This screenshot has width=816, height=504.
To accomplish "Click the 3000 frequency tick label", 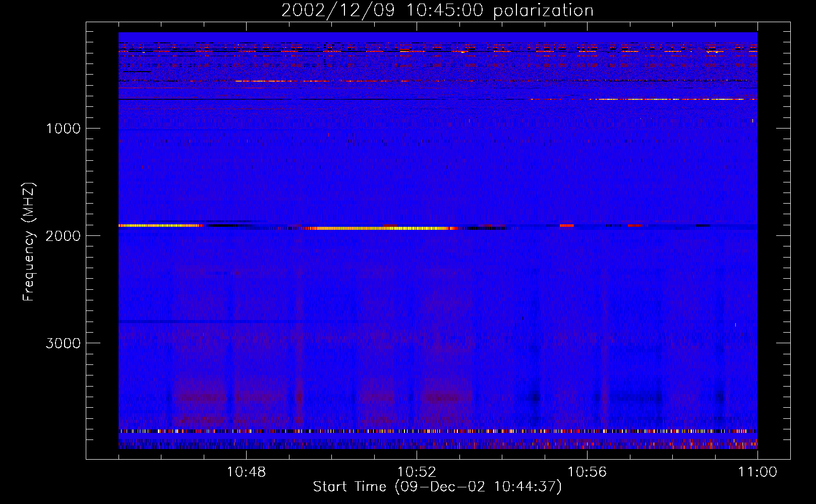I will pyautogui.click(x=63, y=343).
